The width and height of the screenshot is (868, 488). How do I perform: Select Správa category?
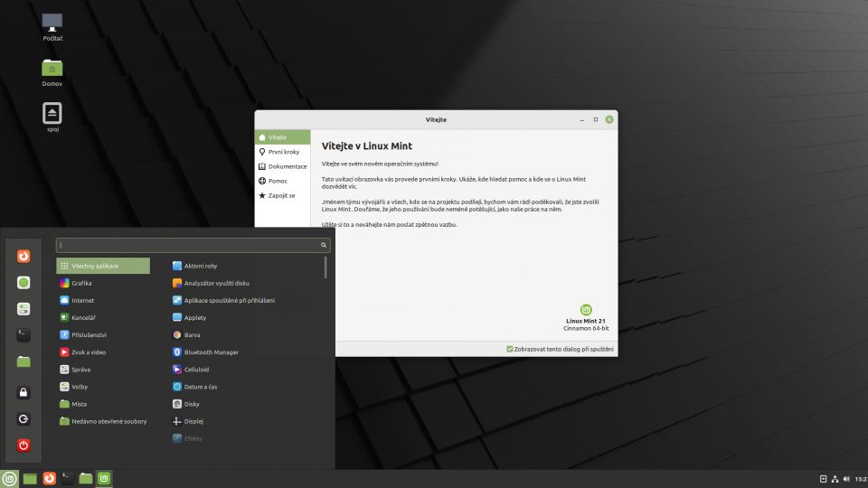coord(103,370)
